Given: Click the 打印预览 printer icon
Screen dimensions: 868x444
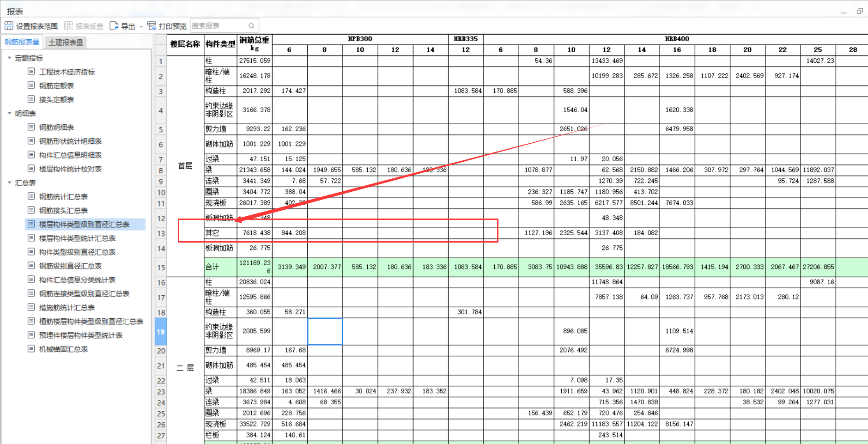Looking at the screenshot, I should tap(152, 26).
